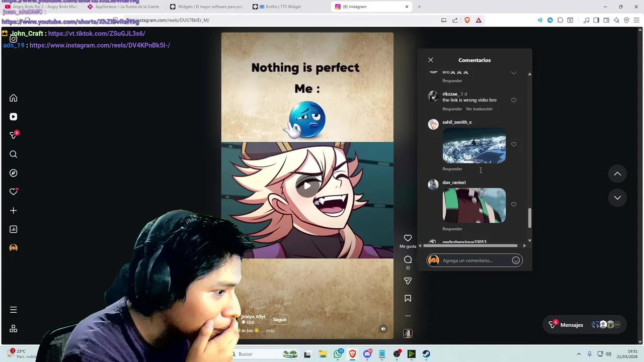Save the reel with bookmark icon
The image size is (644, 362).
[408, 299]
